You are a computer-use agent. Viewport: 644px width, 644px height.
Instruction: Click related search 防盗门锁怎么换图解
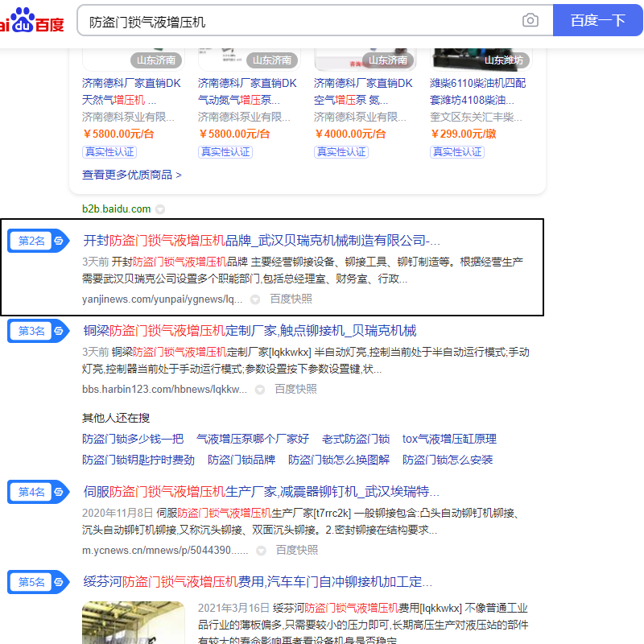click(x=339, y=460)
